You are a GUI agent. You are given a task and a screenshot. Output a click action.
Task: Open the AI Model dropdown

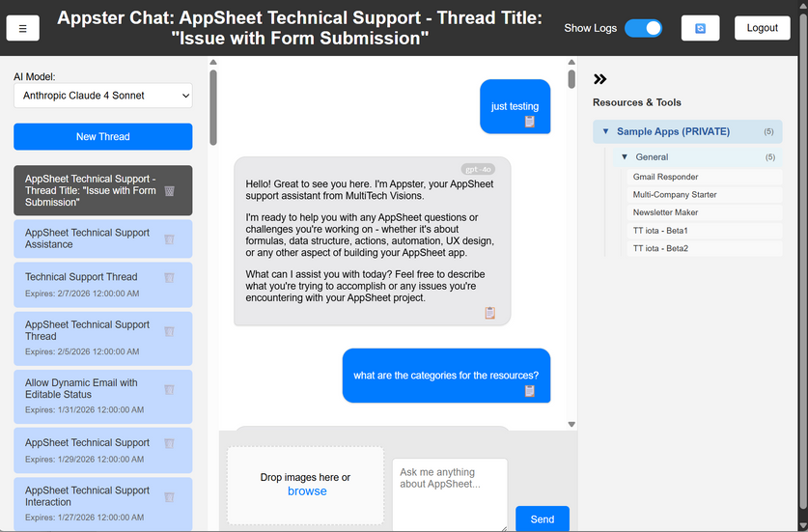tap(103, 96)
